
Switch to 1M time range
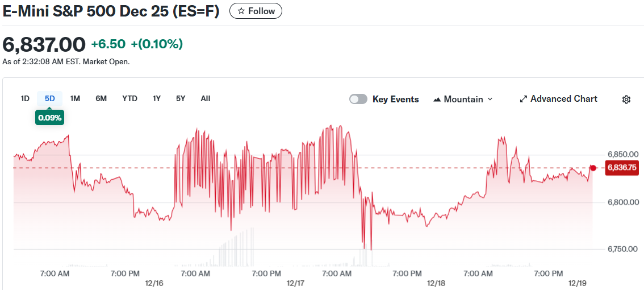75,98
